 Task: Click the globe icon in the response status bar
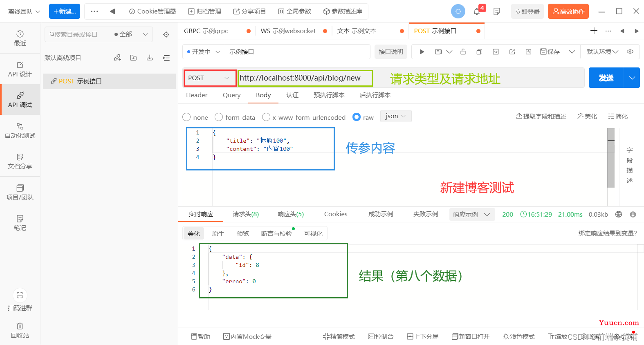click(x=619, y=214)
